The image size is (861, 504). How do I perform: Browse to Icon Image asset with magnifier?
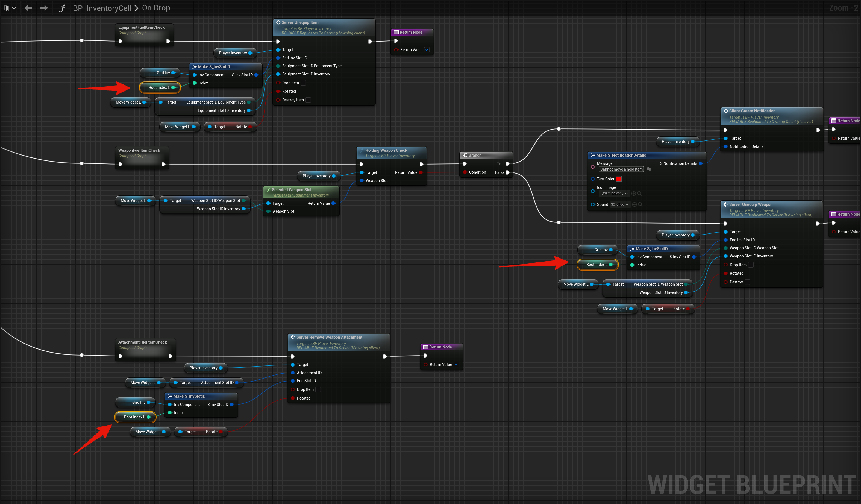(x=640, y=194)
